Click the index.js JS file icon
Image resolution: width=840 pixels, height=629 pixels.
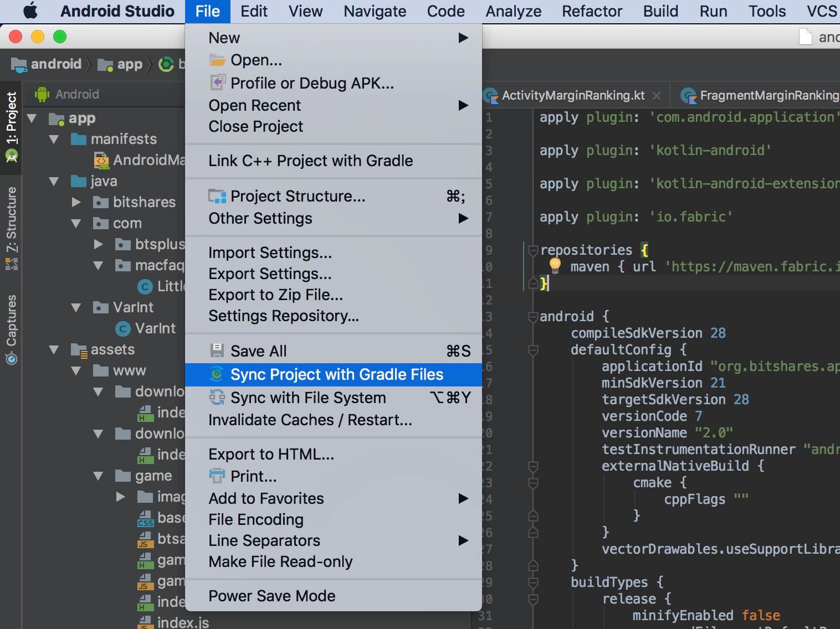click(145, 623)
